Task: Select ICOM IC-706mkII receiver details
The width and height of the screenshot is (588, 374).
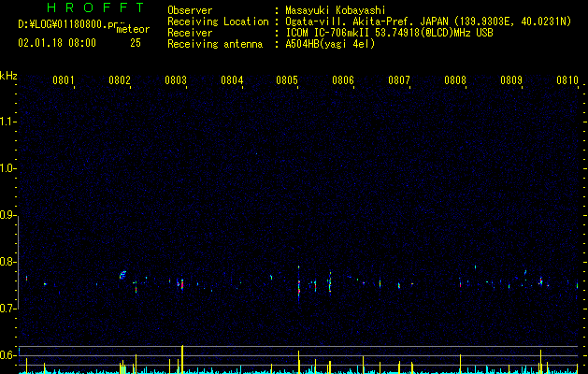Action: point(389,33)
